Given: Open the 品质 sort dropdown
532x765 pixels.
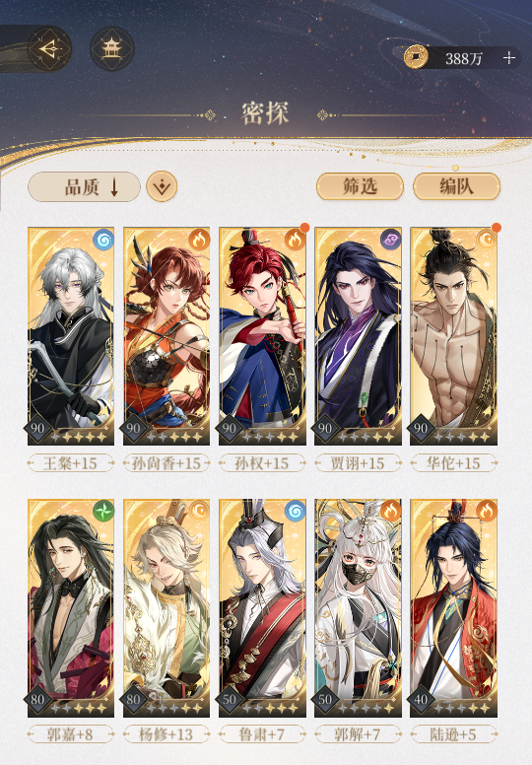Looking at the screenshot, I should point(85,187).
